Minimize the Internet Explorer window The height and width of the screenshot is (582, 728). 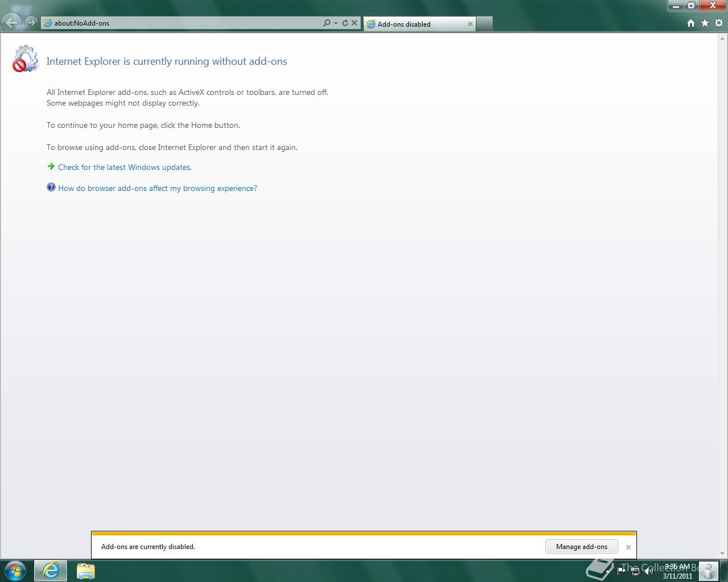pyautogui.click(x=676, y=6)
